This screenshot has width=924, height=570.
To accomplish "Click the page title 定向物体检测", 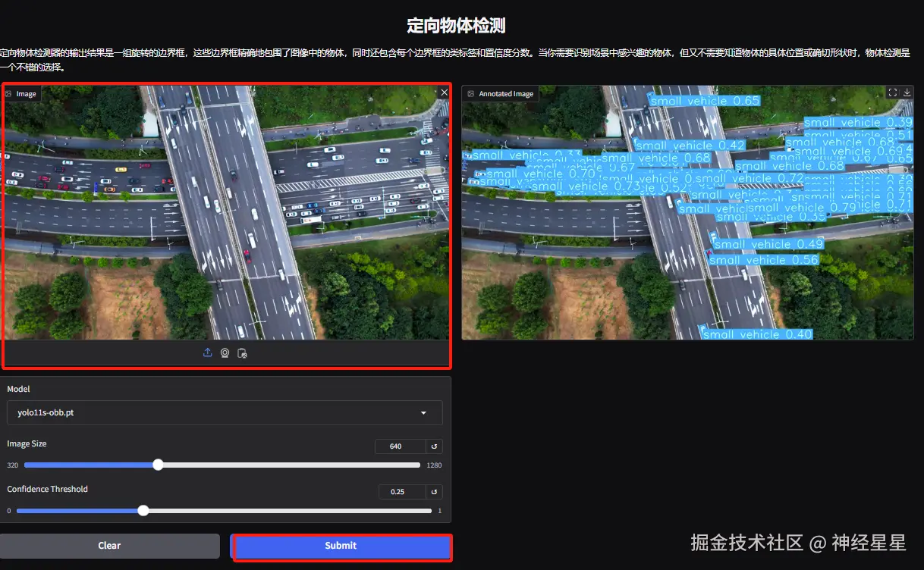I will pyautogui.click(x=456, y=26).
